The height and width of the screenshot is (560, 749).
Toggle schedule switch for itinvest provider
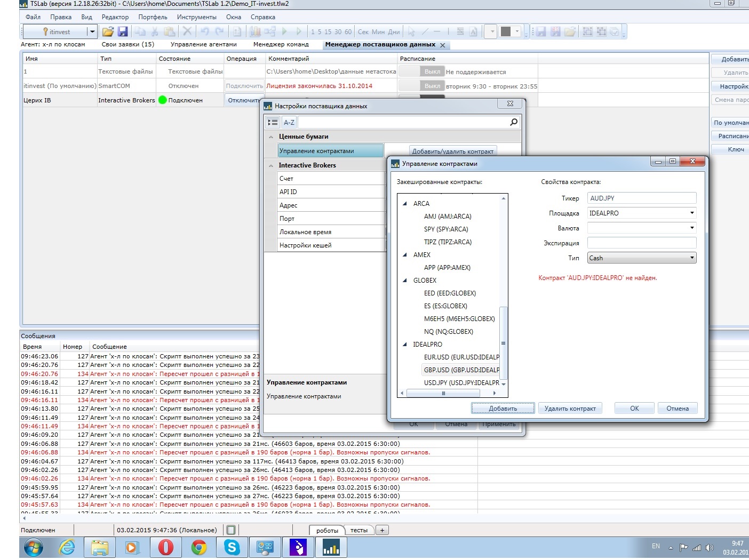(x=421, y=86)
